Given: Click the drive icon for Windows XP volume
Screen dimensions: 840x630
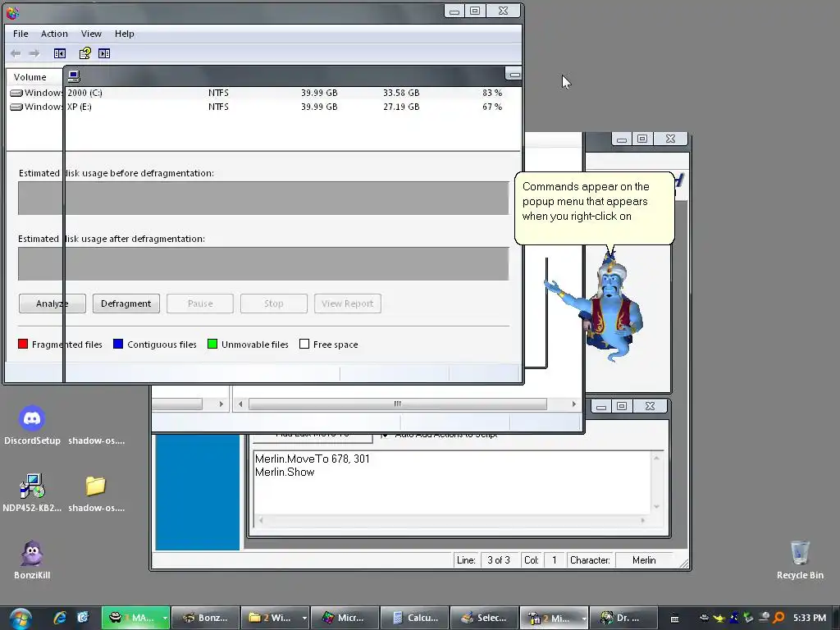Looking at the screenshot, I should point(16,107).
